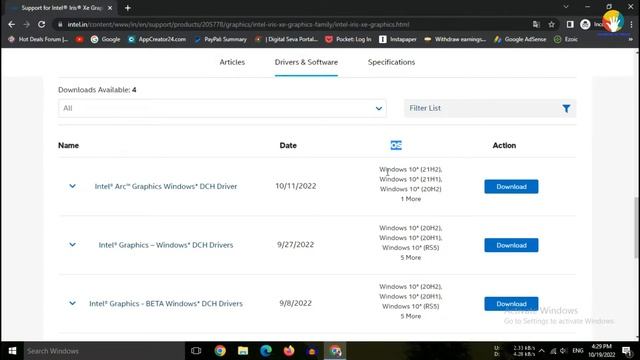Go back to the previous page

coord(11,24)
